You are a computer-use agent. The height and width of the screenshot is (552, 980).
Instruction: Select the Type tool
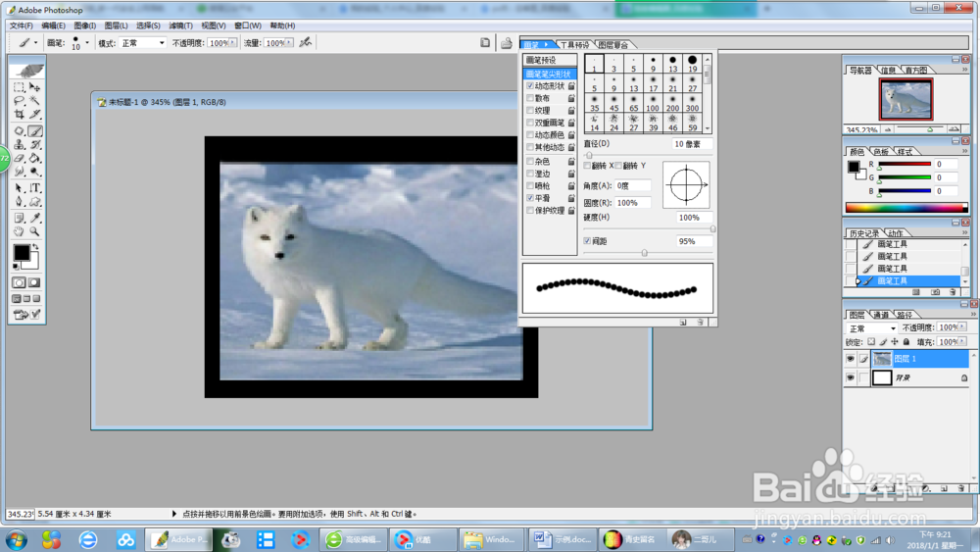point(35,188)
